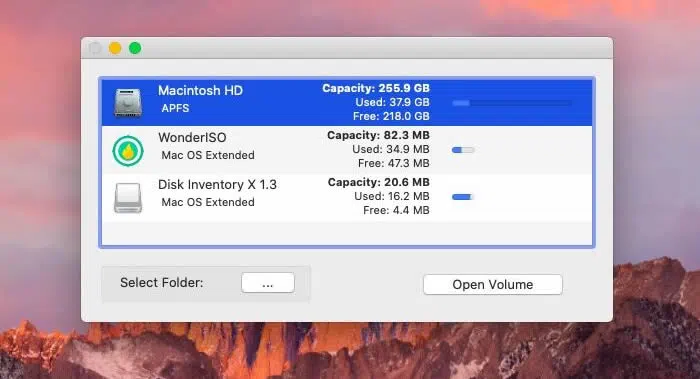Click the Disk Inventory X usage bar
This screenshot has height=379, width=700.
[462, 197]
